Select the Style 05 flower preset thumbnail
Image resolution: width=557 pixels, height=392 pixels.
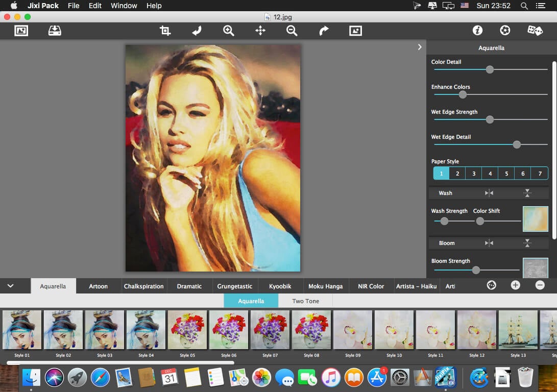point(187,330)
